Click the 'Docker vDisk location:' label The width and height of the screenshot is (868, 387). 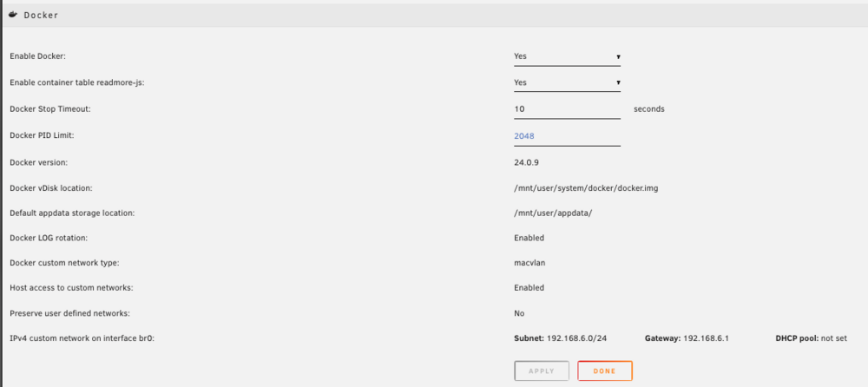click(51, 188)
